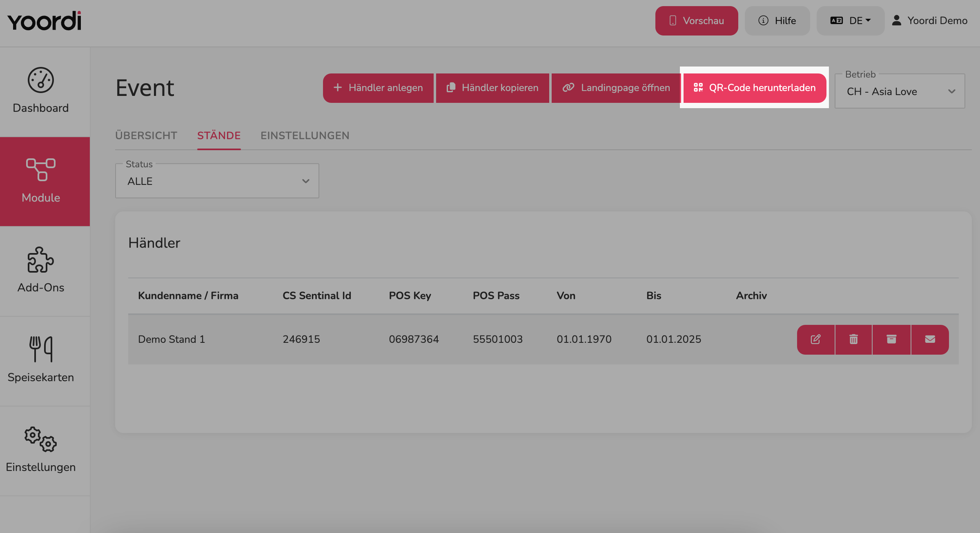Select the STÄNDE tab
980x533 pixels.
pyautogui.click(x=219, y=135)
